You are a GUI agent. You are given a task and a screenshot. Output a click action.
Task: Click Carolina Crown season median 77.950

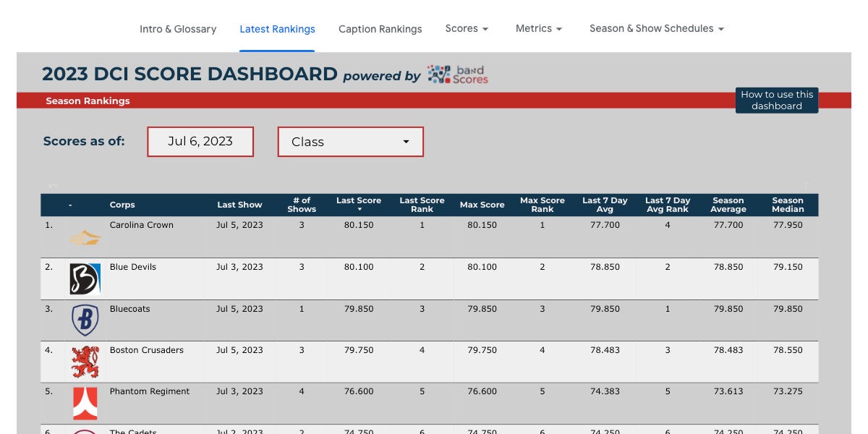click(788, 225)
